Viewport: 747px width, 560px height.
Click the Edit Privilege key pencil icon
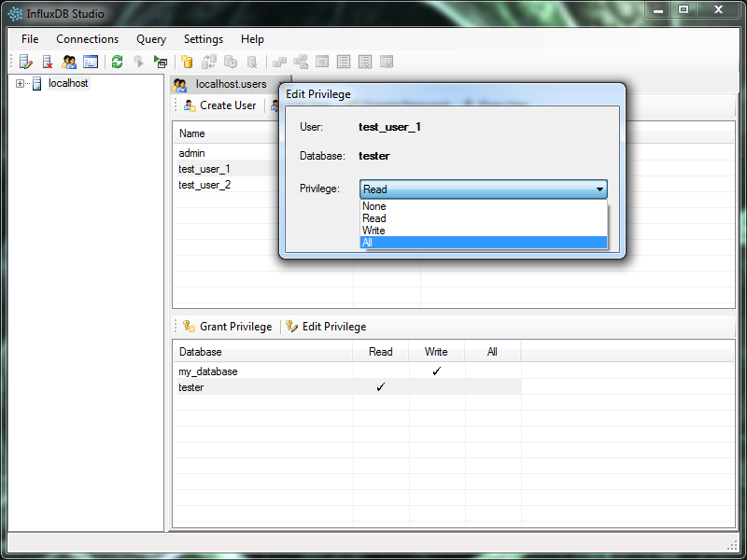point(291,326)
